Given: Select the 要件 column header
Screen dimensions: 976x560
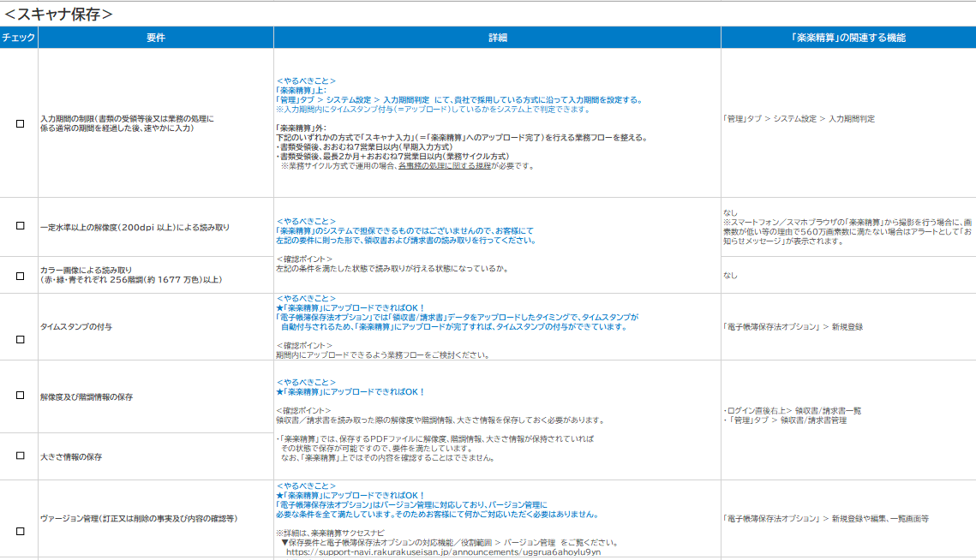Looking at the screenshot, I should coord(156,38).
